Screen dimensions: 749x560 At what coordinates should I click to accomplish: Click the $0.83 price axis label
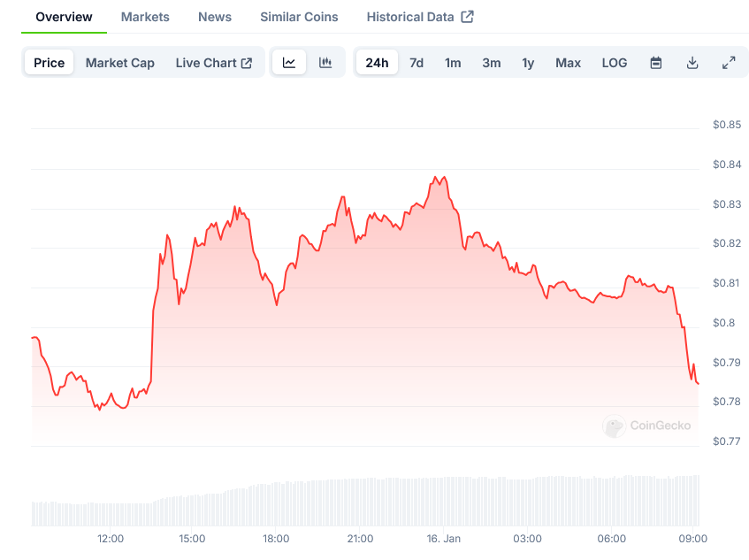pos(727,204)
